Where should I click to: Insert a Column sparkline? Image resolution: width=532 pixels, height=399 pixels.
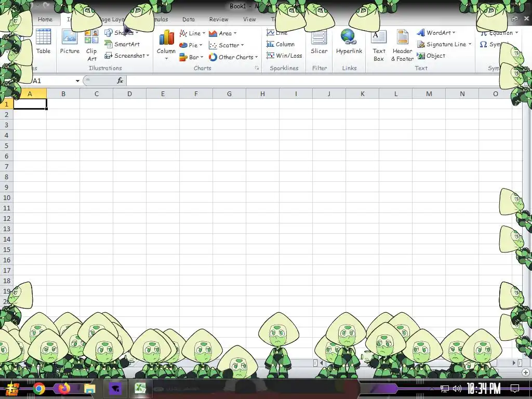tap(281, 44)
